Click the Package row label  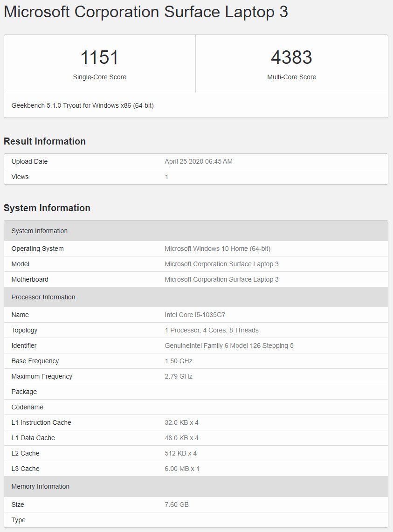coord(24,392)
